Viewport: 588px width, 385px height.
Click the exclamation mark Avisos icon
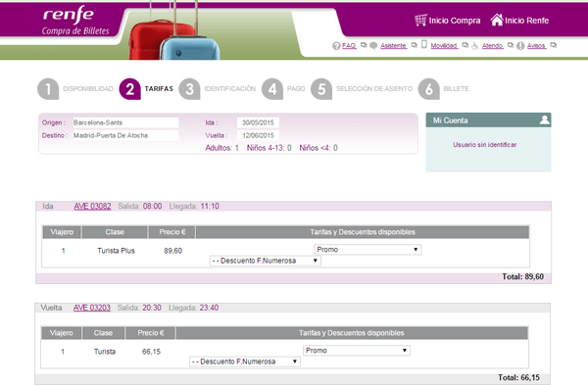(520, 46)
